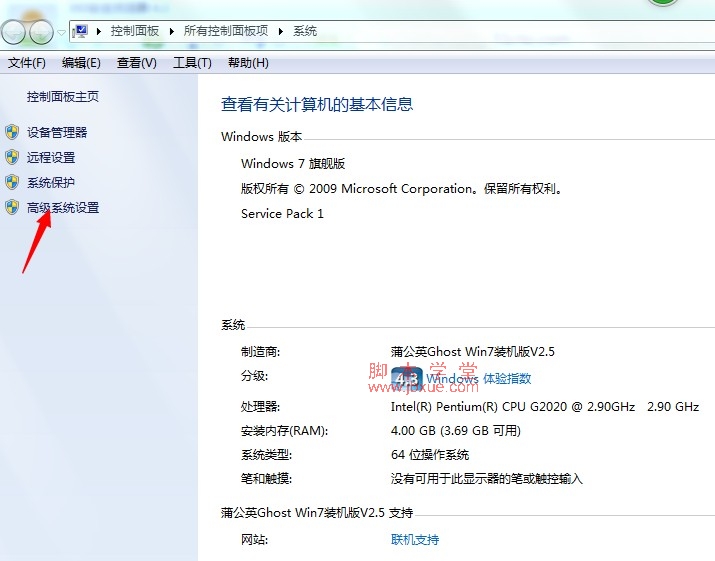This screenshot has width=715, height=561.
Task: Go to 控制面板主页
Action: 62,97
